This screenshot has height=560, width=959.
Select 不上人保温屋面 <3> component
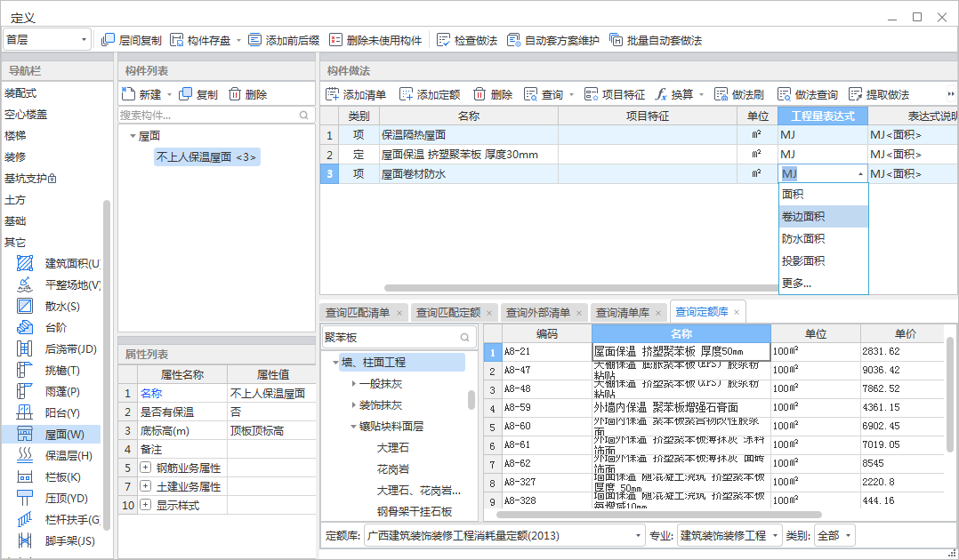(206, 157)
